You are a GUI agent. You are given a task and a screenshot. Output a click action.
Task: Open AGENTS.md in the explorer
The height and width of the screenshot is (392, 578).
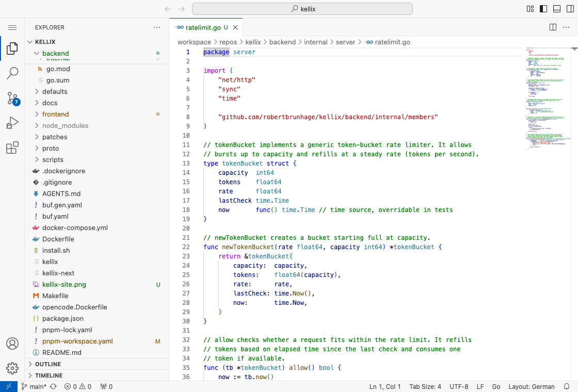(97, 193)
